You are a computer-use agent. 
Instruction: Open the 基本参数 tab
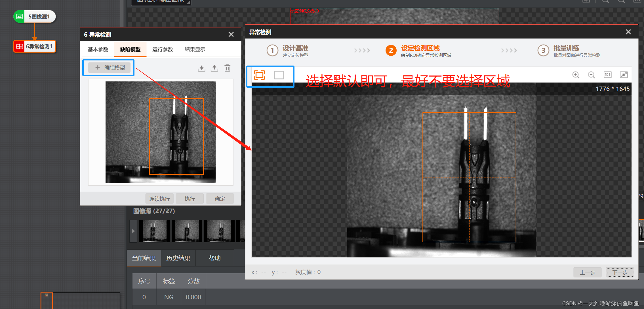pyautogui.click(x=98, y=49)
